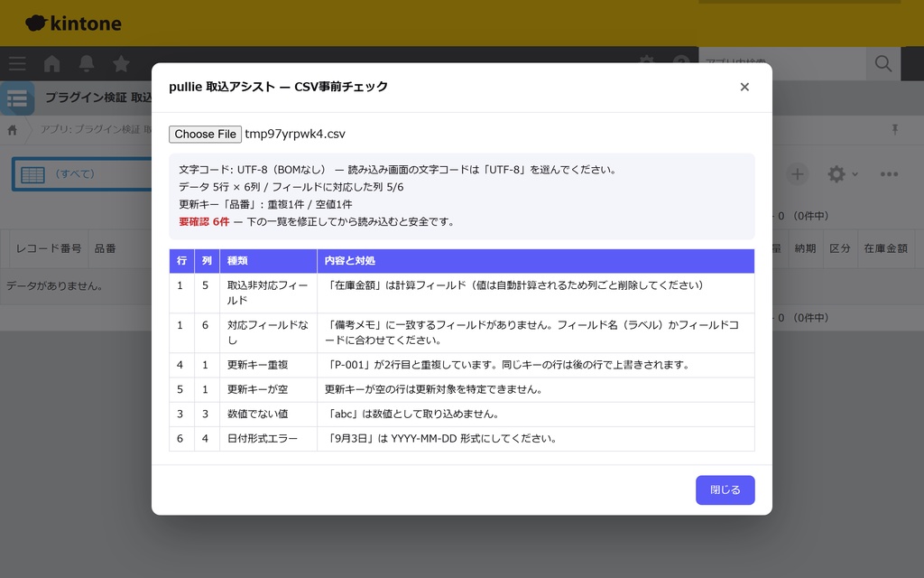Click the 区分 column header
Viewport: 924px width, 578px height.
pos(840,249)
